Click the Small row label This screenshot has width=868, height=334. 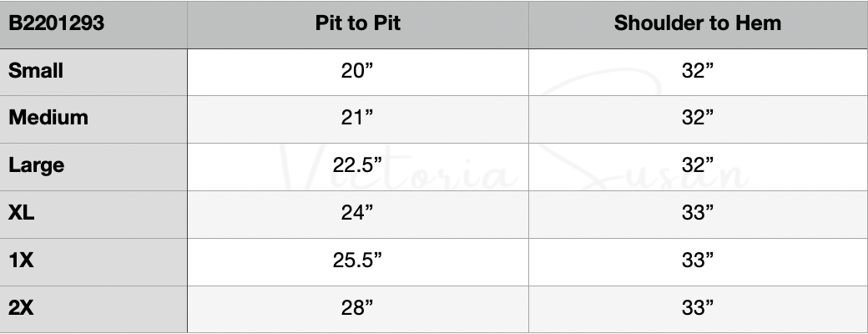coord(36,70)
